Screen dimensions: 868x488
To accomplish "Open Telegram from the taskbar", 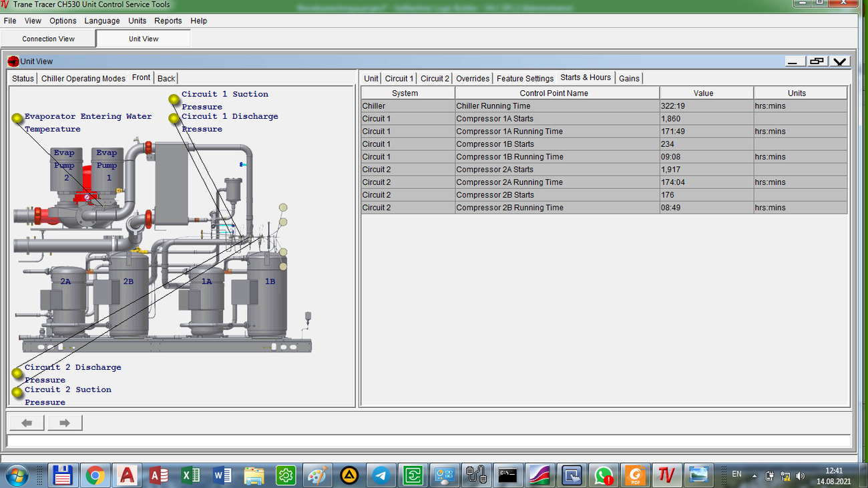I will (x=381, y=475).
